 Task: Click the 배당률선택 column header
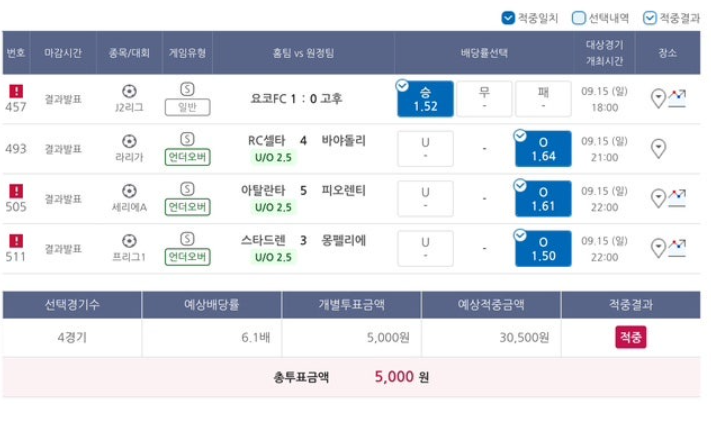pos(484,53)
